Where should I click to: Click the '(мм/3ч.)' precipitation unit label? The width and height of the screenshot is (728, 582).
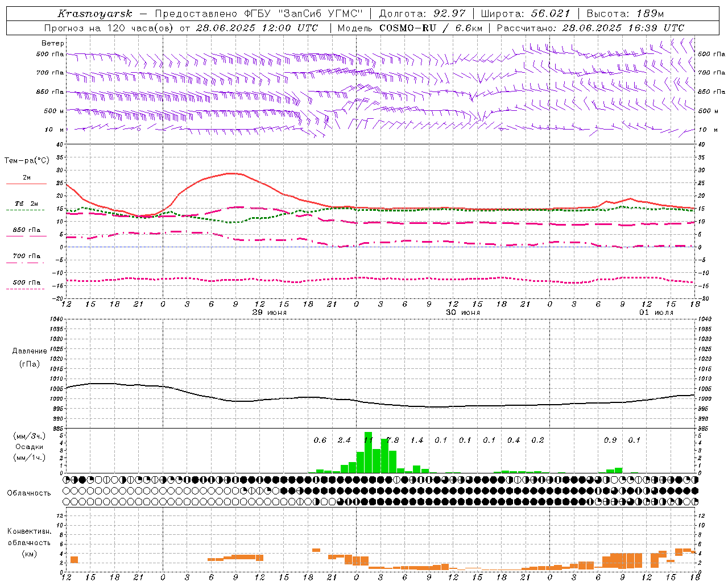[x=30, y=436]
